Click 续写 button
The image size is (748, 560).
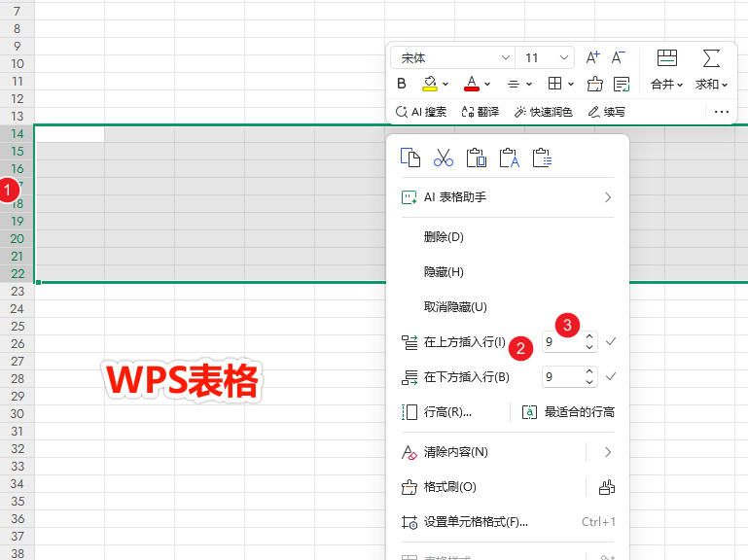[607, 112]
